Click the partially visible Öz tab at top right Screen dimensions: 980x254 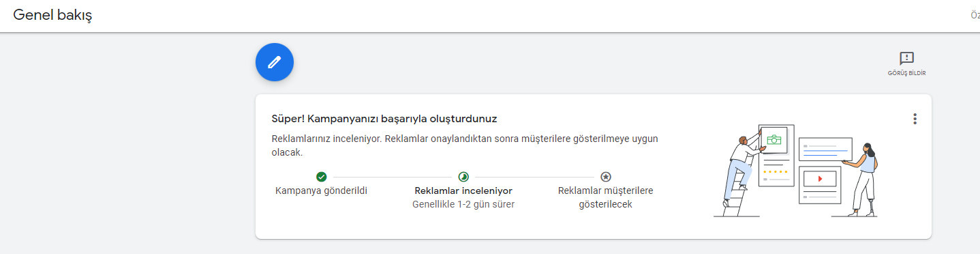point(975,16)
